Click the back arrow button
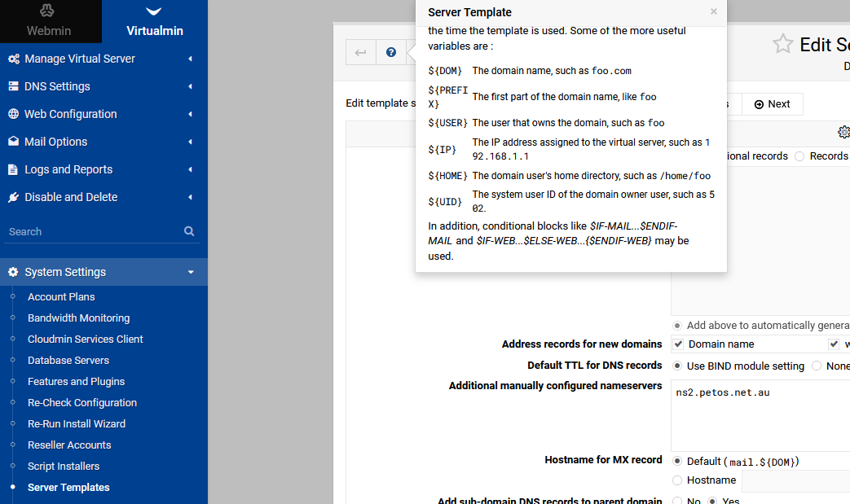 click(x=360, y=52)
